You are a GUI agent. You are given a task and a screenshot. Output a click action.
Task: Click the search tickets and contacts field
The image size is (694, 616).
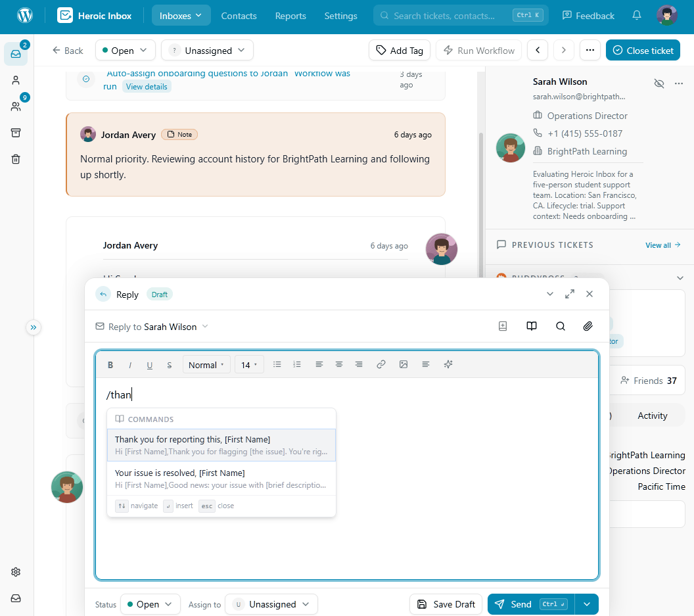click(461, 16)
